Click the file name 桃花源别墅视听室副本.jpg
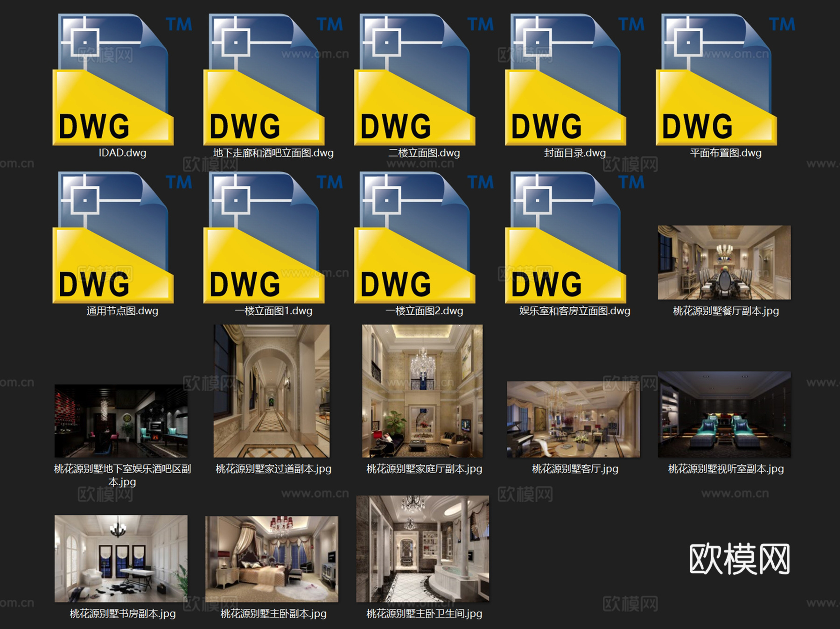This screenshot has height=629, width=840. [726, 468]
